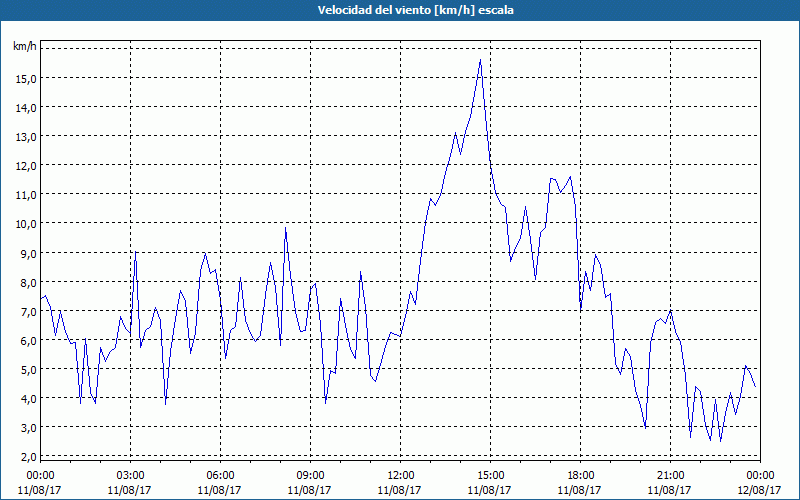Select the '13,0' y-axis value
Image resolution: width=800 pixels, height=500 pixels.
click(x=27, y=137)
